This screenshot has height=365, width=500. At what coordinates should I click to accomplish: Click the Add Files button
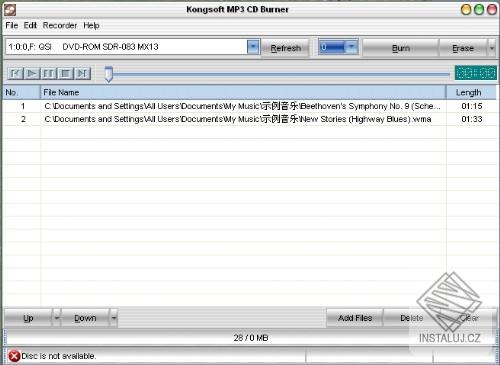[x=355, y=318]
